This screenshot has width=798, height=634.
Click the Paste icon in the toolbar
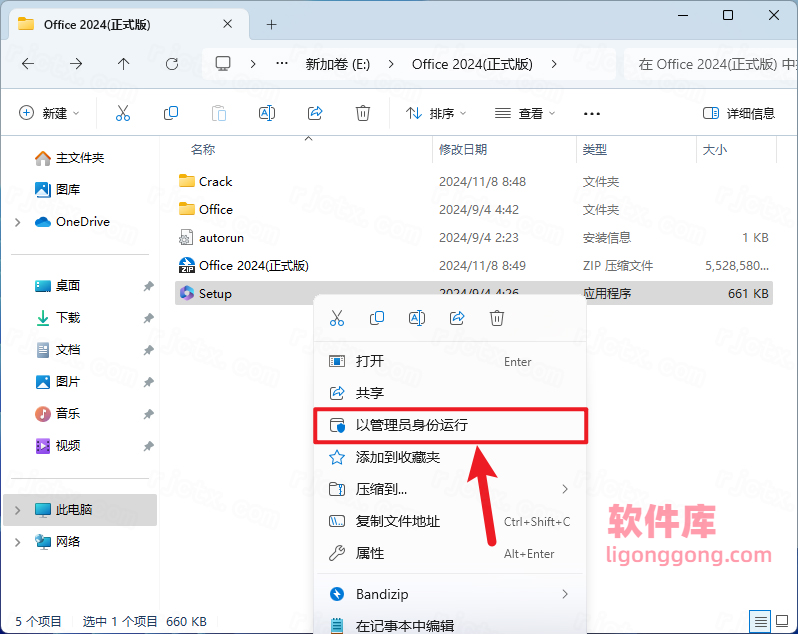point(219,113)
